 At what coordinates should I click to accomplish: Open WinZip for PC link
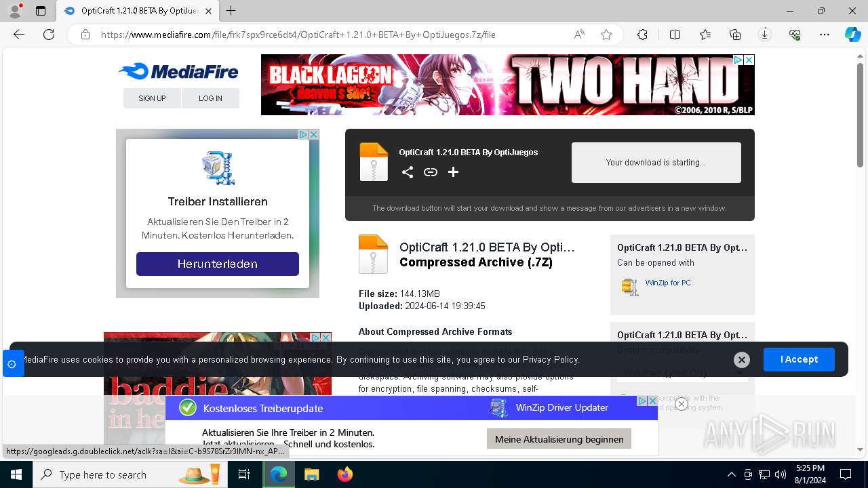tap(668, 283)
